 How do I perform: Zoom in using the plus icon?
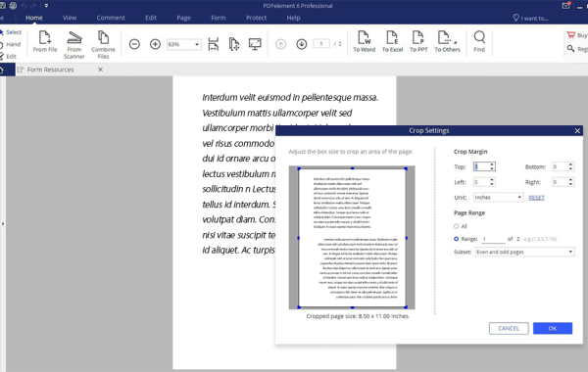coord(155,44)
